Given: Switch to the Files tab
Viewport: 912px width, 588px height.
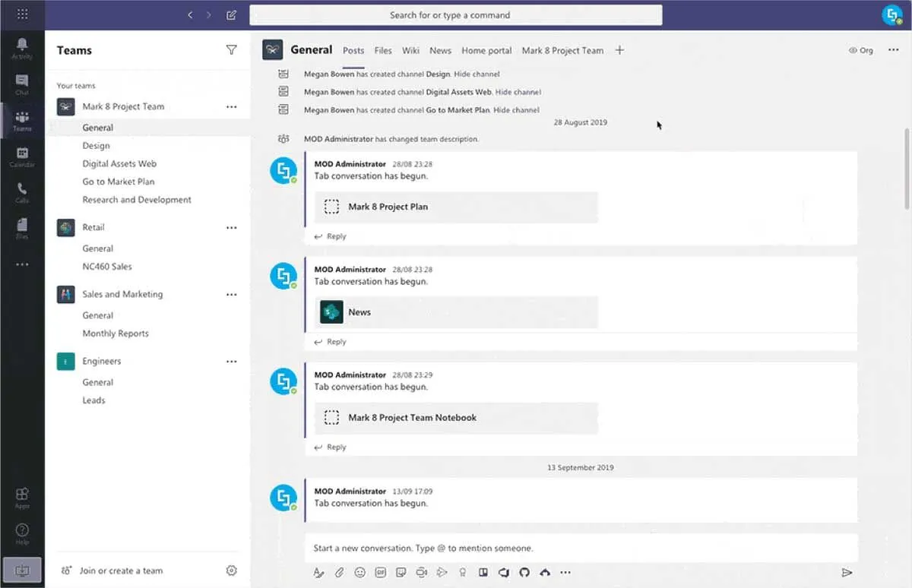Looking at the screenshot, I should tap(383, 50).
